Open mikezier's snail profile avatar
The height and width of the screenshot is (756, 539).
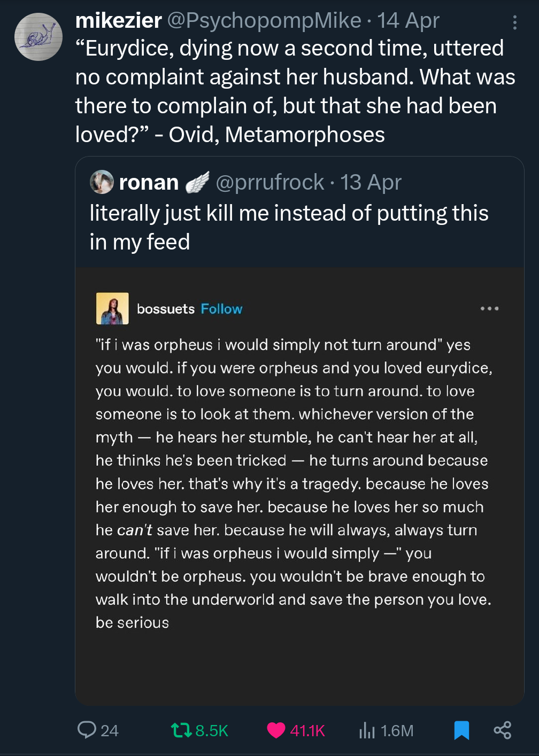pos(38,37)
